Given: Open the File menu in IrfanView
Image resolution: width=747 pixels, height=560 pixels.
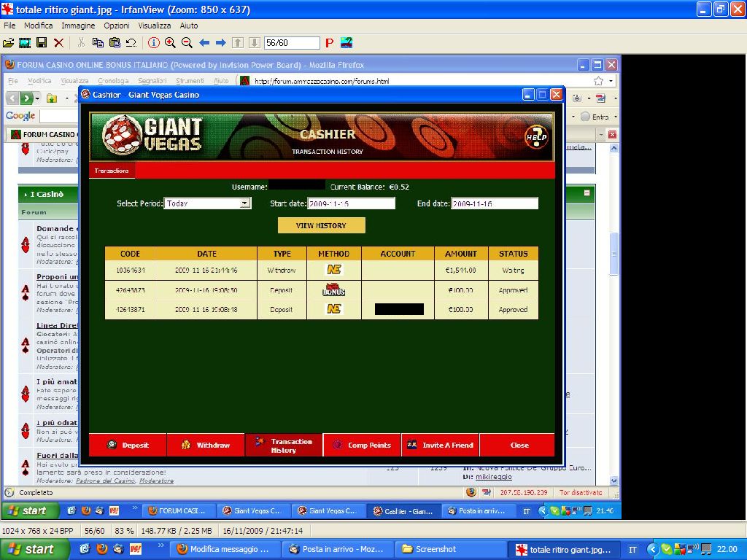Looking at the screenshot, I should [9, 26].
